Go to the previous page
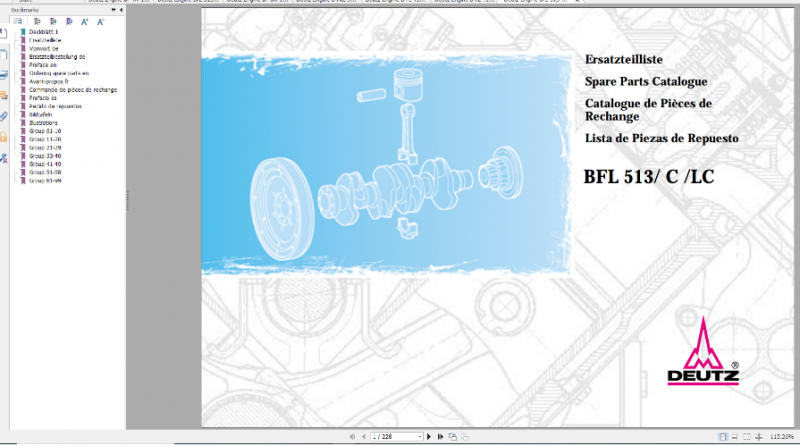The image size is (800, 446). (x=363, y=437)
